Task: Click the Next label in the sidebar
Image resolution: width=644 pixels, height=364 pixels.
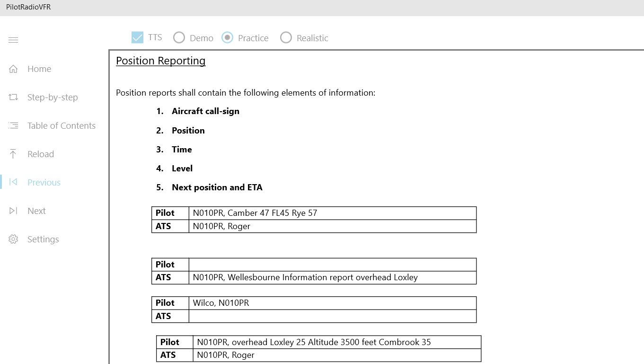Action: [x=36, y=211]
